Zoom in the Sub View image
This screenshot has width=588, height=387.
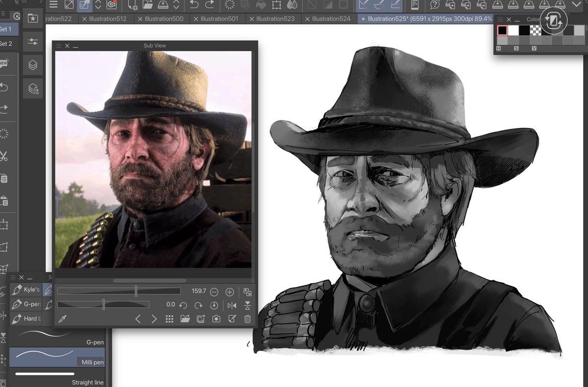click(x=229, y=292)
